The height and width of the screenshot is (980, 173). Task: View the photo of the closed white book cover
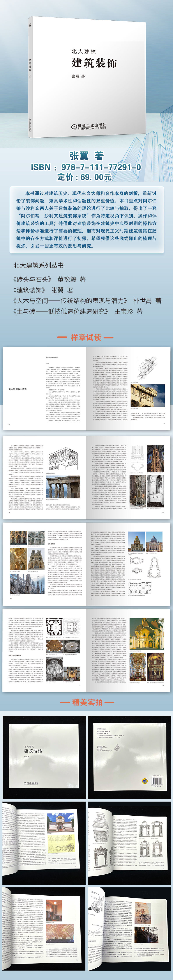(44, 757)
